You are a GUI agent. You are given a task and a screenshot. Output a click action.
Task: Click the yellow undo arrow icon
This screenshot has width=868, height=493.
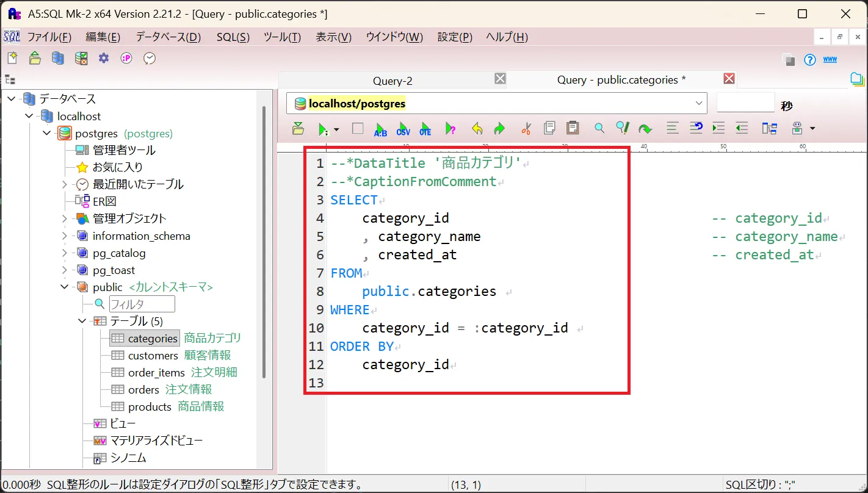(477, 129)
